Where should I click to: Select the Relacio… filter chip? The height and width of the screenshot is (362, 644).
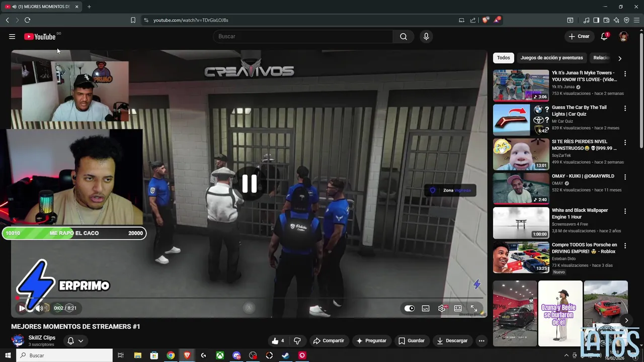[601, 58]
